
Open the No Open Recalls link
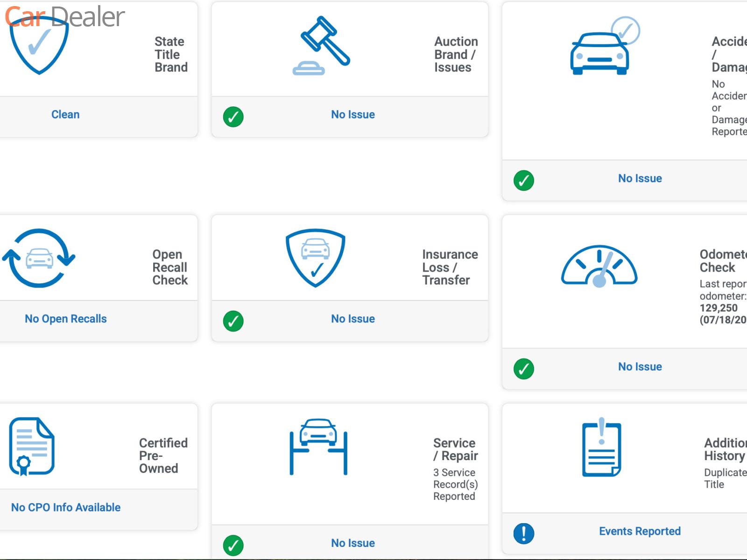pos(66,319)
